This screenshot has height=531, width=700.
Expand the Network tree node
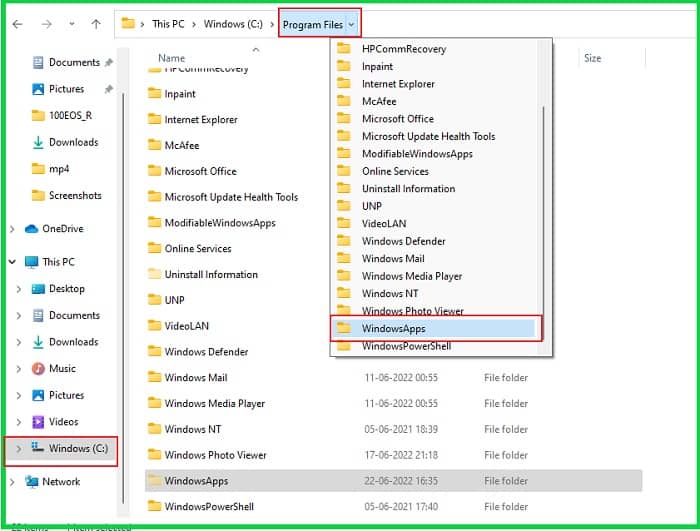click(x=12, y=482)
